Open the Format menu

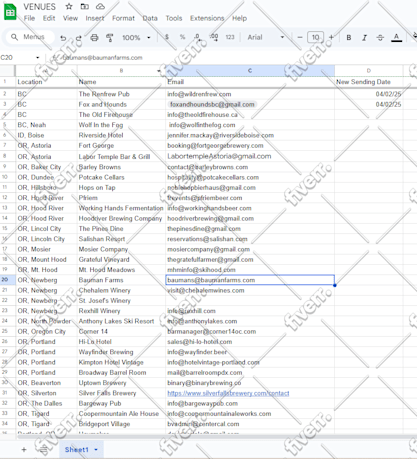123,18
